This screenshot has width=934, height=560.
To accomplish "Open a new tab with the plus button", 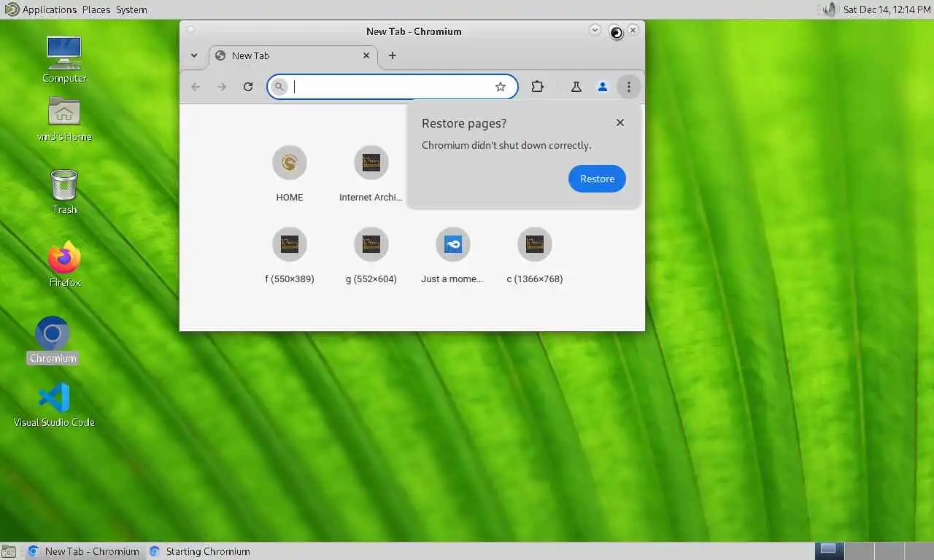I will point(392,55).
